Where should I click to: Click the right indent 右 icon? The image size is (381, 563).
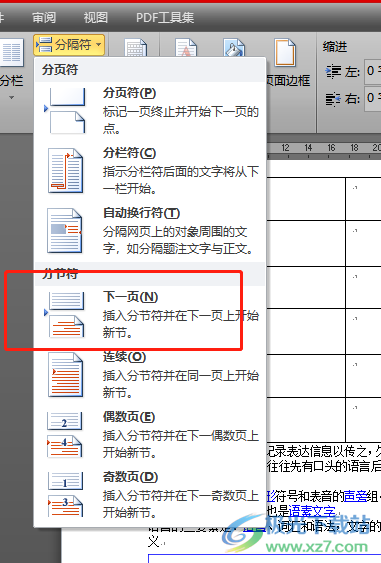[x=333, y=98]
